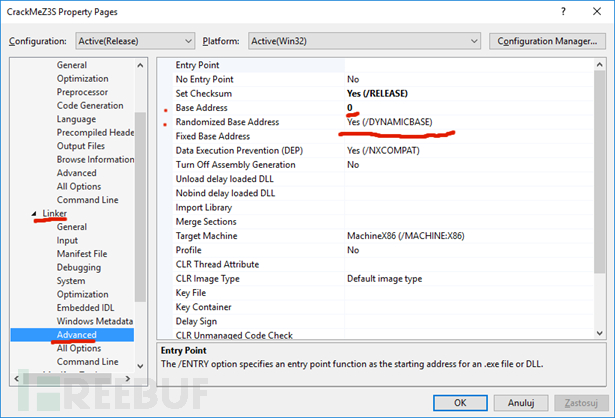The image size is (615, 418).
Task: Select Precompiled Headers in the tree
Action: [95, 133]
